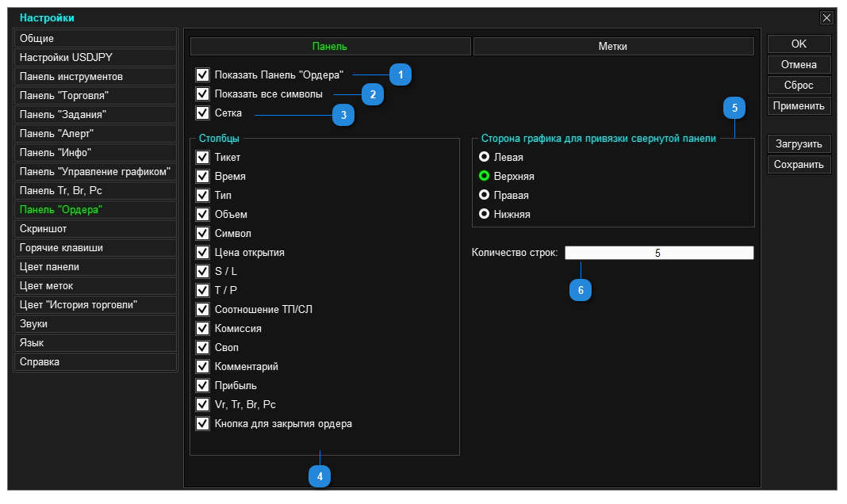Viewport: 847px width, 504px height.
Task: Uncheck the Прибыль column
Action: tap(202, 385)
